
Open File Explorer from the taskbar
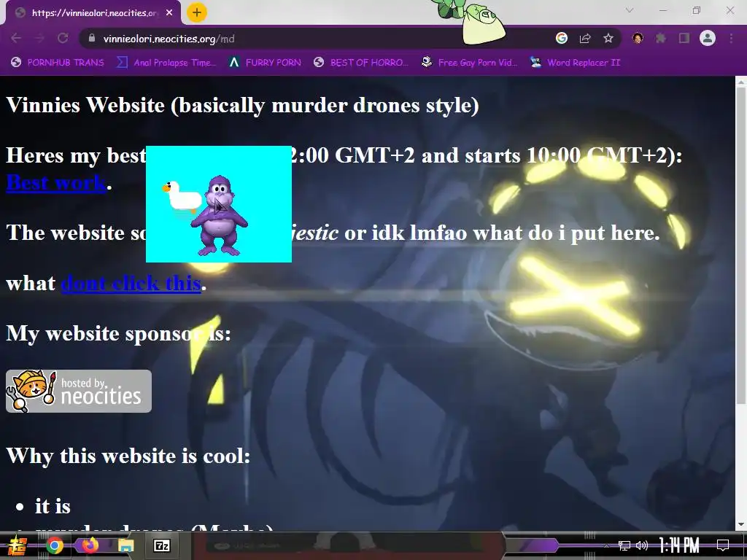click(125, 545)
